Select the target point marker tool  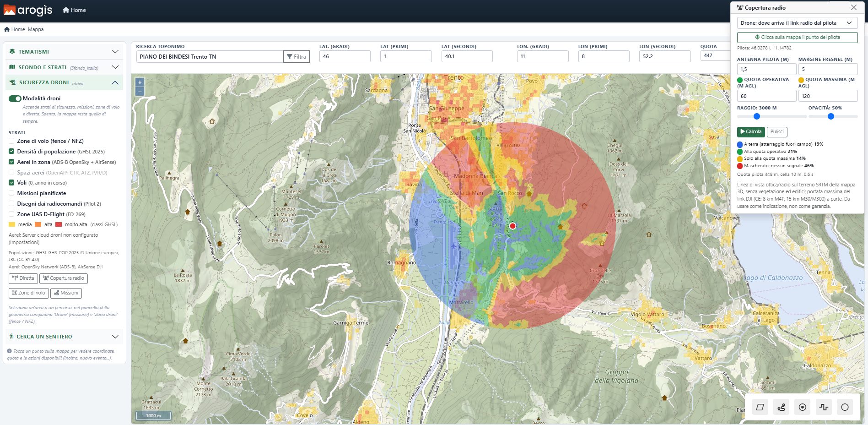(x=802, y=407)
